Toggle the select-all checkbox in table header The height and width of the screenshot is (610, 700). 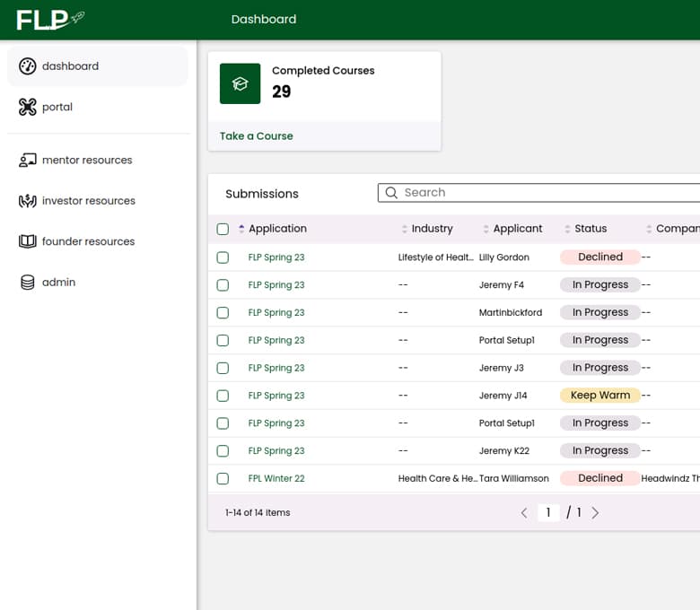223,229
